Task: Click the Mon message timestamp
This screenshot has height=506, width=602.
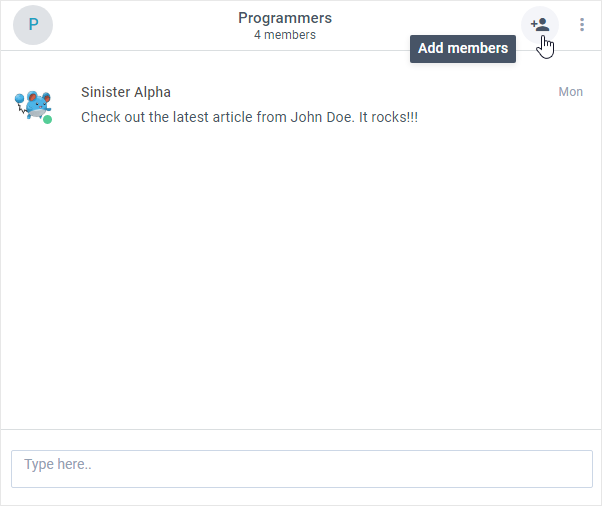Action: click(571, 92)
